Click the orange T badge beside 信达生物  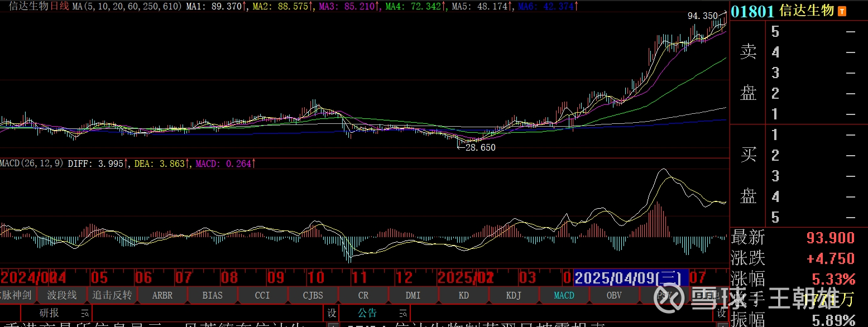click(x=842, y=11)
